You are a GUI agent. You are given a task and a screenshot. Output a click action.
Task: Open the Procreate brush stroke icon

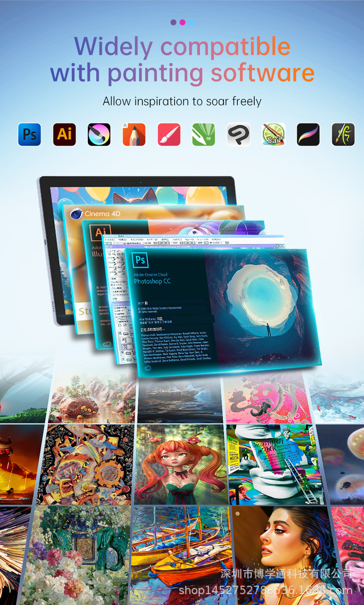(x=308, y=135)
